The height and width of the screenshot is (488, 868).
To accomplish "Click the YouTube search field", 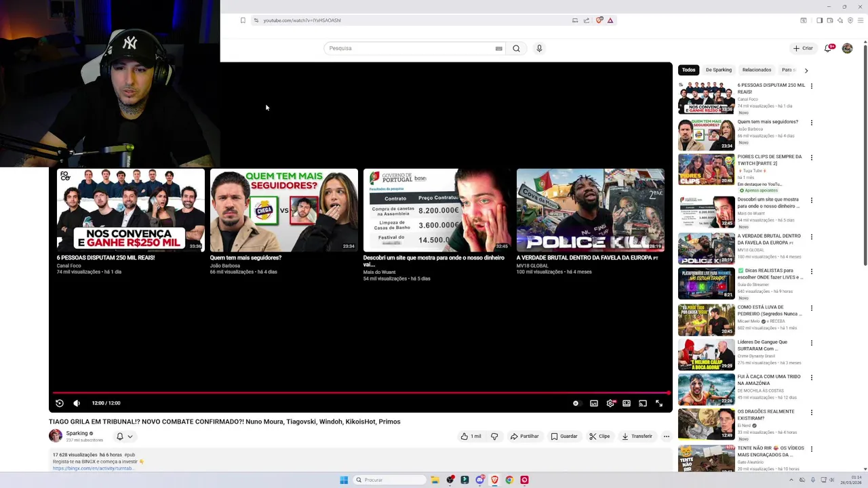I will pyautogui.click(x=414, y=48).
